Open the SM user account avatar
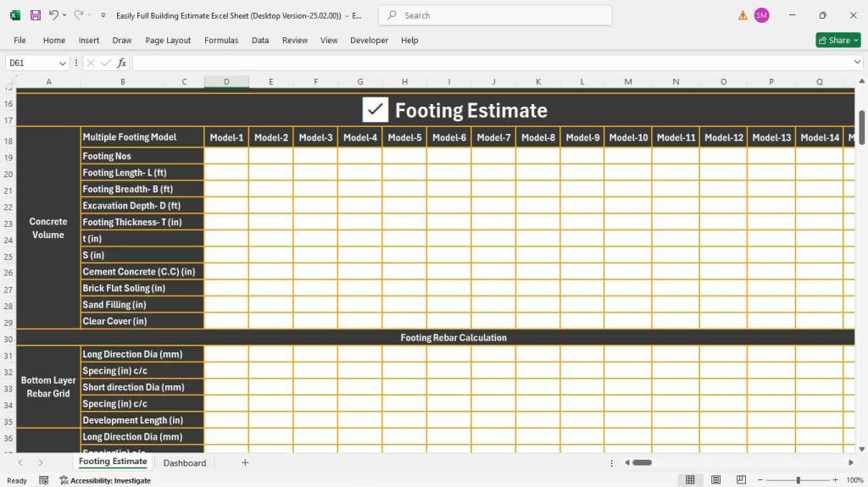This screenshot has width=868, height=487. [762, 15]
